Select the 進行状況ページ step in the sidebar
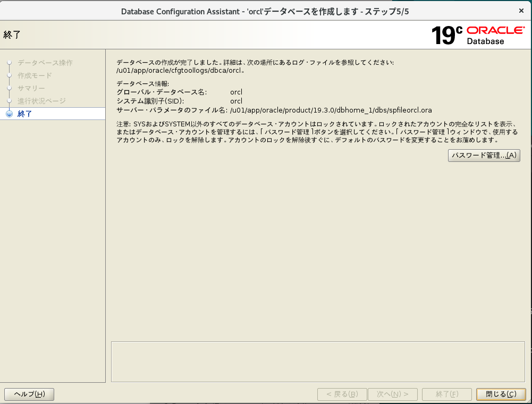This screenshot has height=404, width=532. tap(42, 101)
